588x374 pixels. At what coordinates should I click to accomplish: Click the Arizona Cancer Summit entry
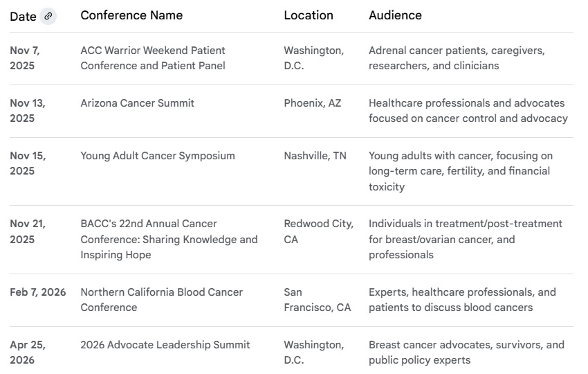[x=137, y=103]
